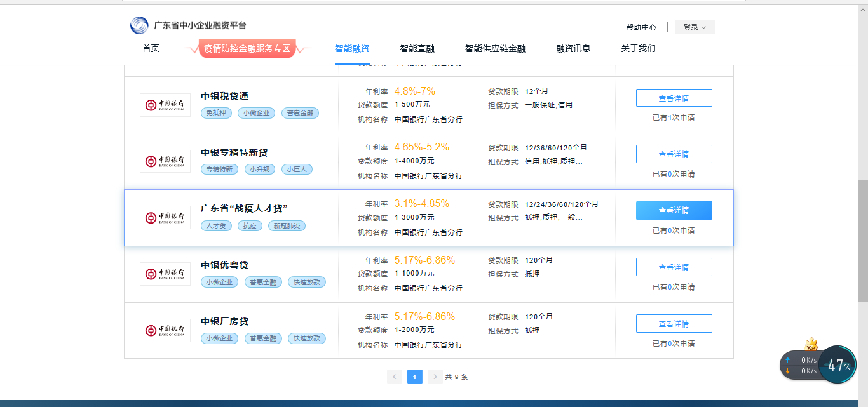Go to previous page arrow
This screenshot has height=407, width=868.
[395, 377]
